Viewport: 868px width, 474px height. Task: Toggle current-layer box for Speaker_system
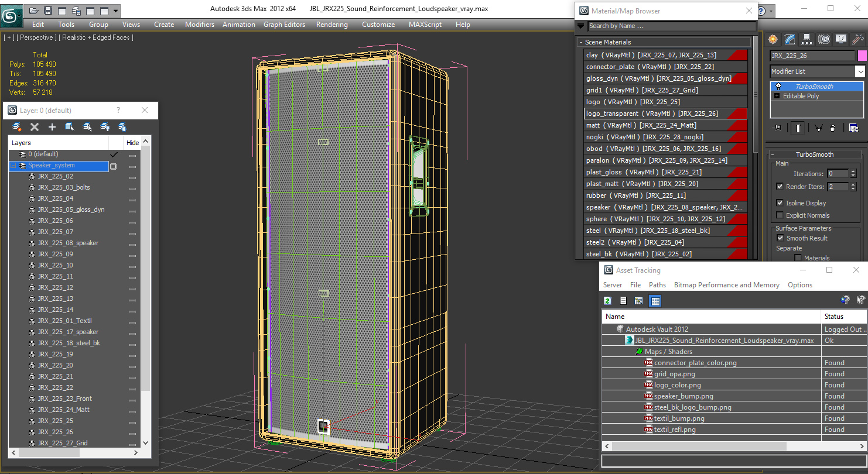tap(114, 166)
